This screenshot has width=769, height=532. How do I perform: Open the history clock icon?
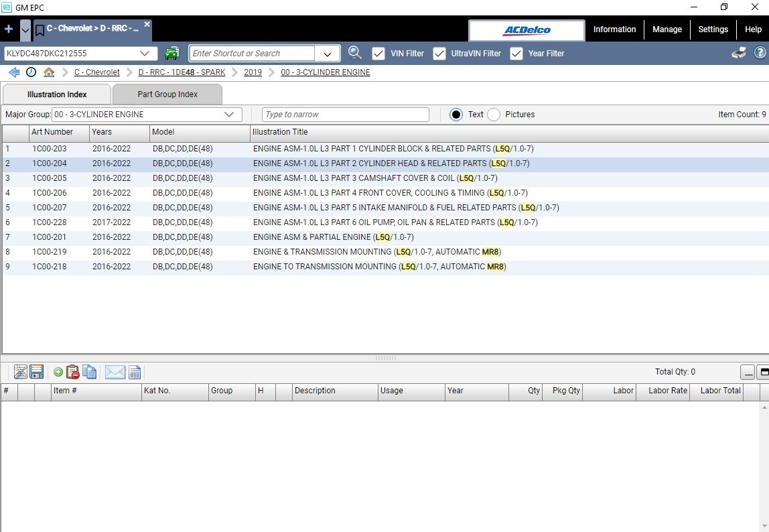click(x=31, y=72)
